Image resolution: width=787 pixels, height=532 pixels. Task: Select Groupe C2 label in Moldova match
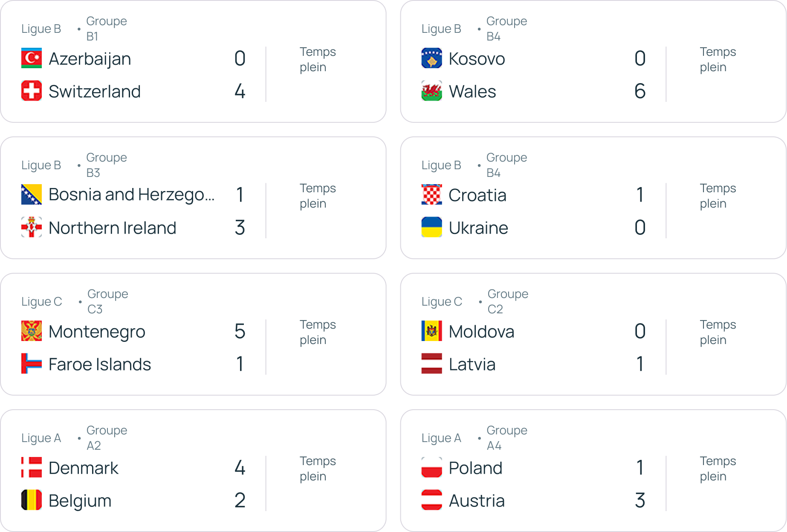508,301
